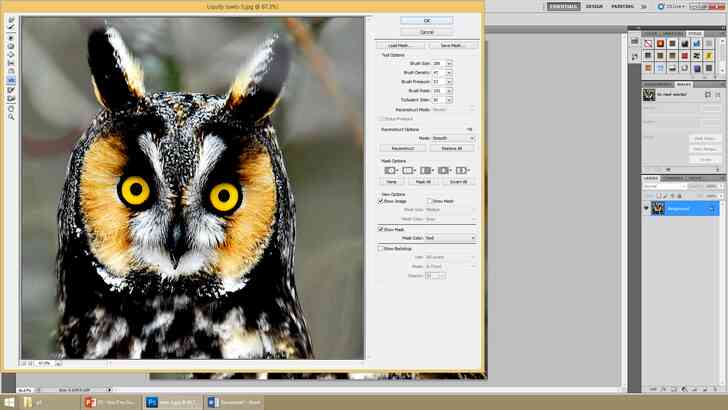Select the Forward Warp tool in Liquify

[11, 20]
